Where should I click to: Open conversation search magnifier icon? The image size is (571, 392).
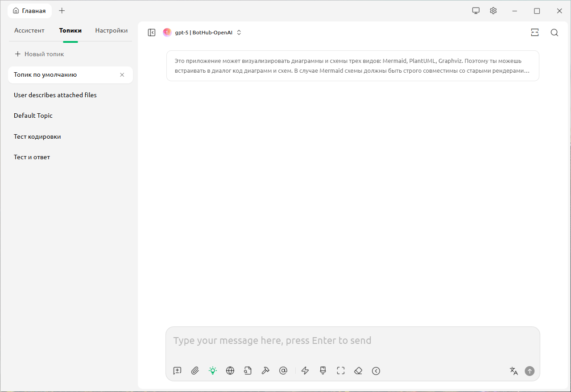tap(554, 32)
